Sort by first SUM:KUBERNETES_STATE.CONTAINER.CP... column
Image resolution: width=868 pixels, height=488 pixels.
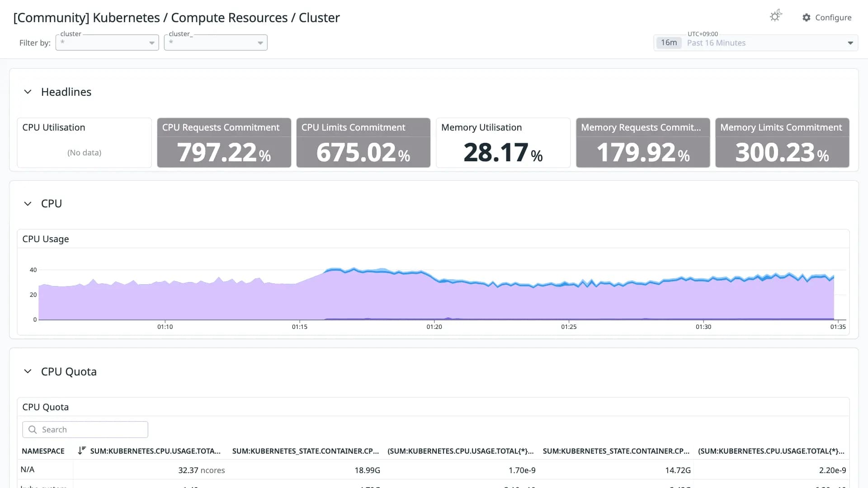[306, 451]
